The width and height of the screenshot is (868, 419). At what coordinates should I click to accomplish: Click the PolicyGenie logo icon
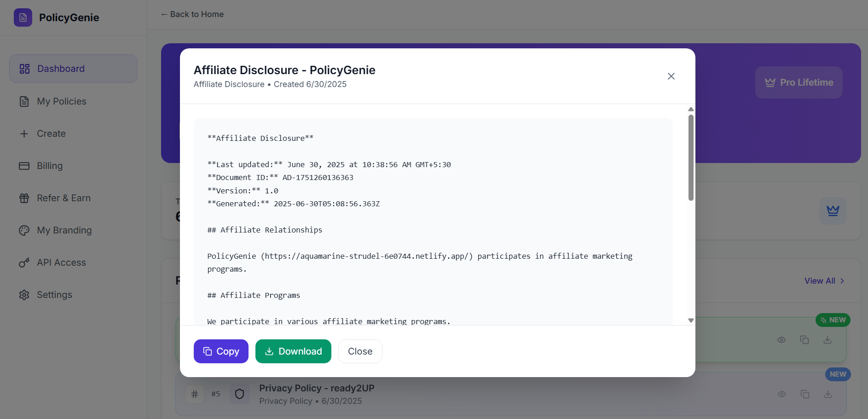(23, 17)
